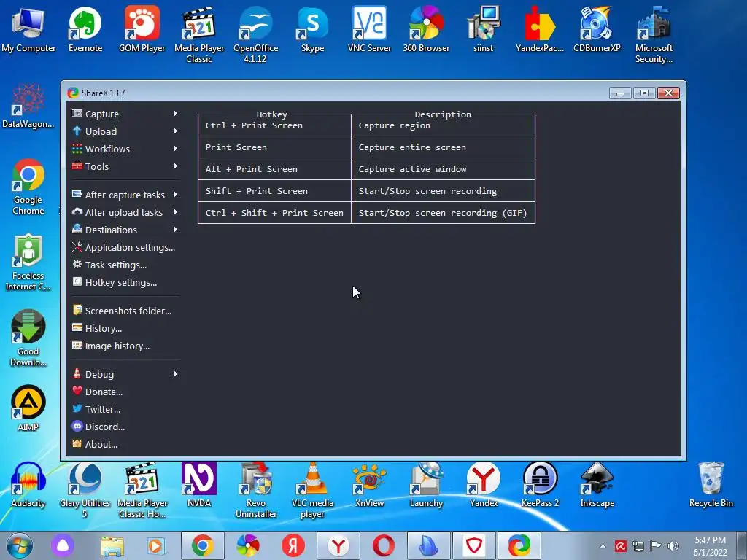Select the Ctrl + Print Screen hotkey row
This screenshot has height=560, width=747.
[x=274, y=125]
